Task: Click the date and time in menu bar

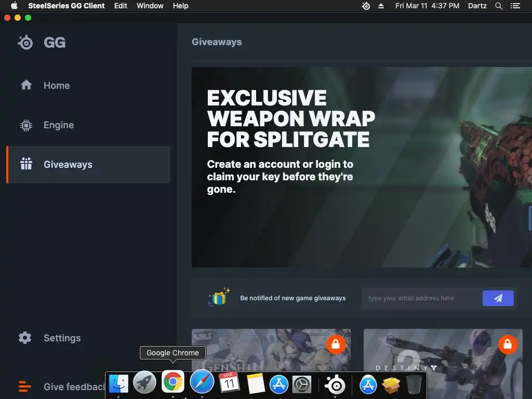Action: [427, 6]
